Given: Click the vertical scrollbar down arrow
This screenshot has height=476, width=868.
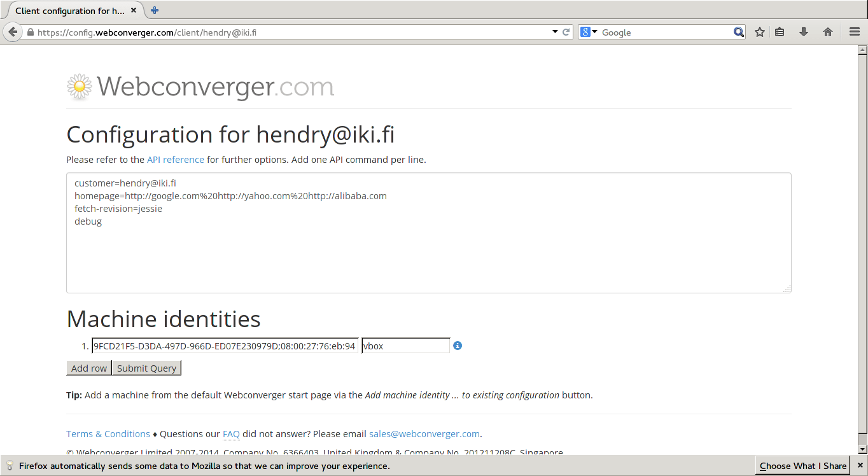Looking at the screenshot, I should tap(862, 450).
